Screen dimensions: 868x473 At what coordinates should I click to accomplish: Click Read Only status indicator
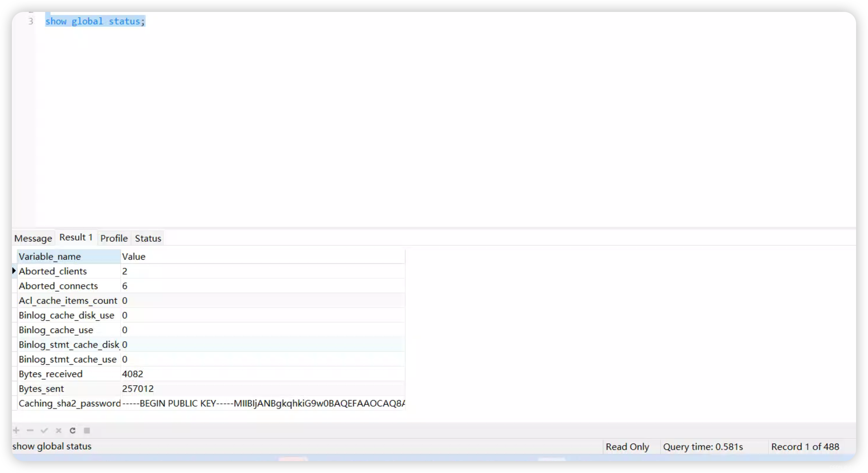[627, 447]
